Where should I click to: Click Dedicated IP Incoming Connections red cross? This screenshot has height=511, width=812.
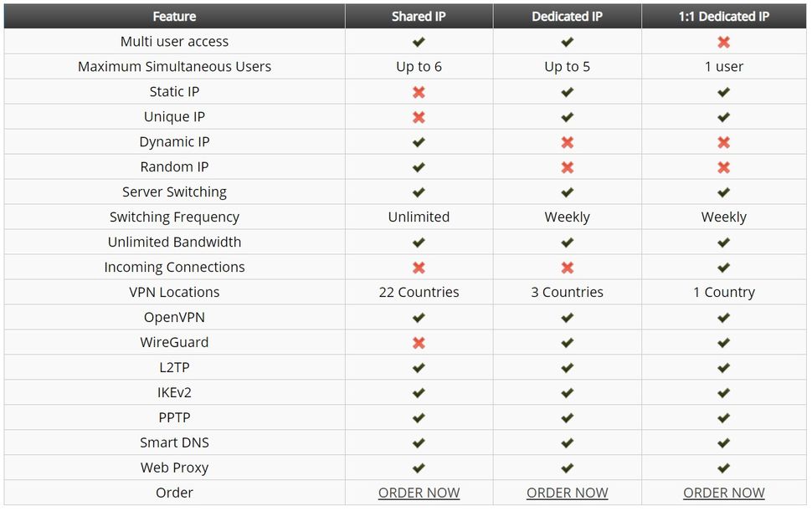(568, 268)
